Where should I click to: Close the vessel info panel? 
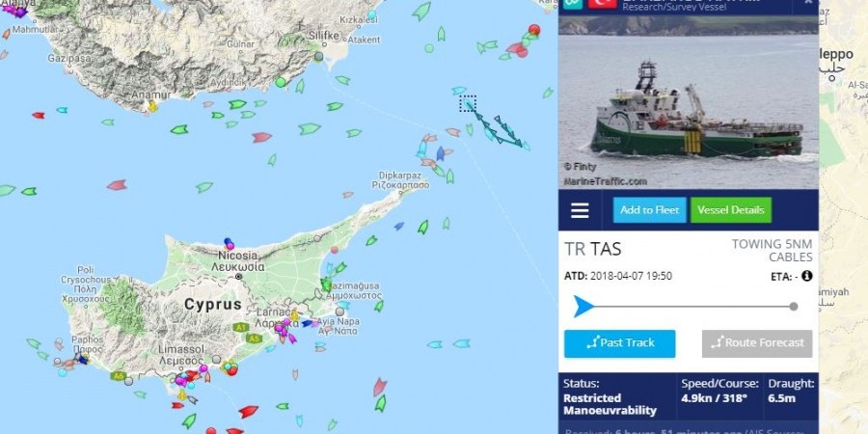pos(807,2)
